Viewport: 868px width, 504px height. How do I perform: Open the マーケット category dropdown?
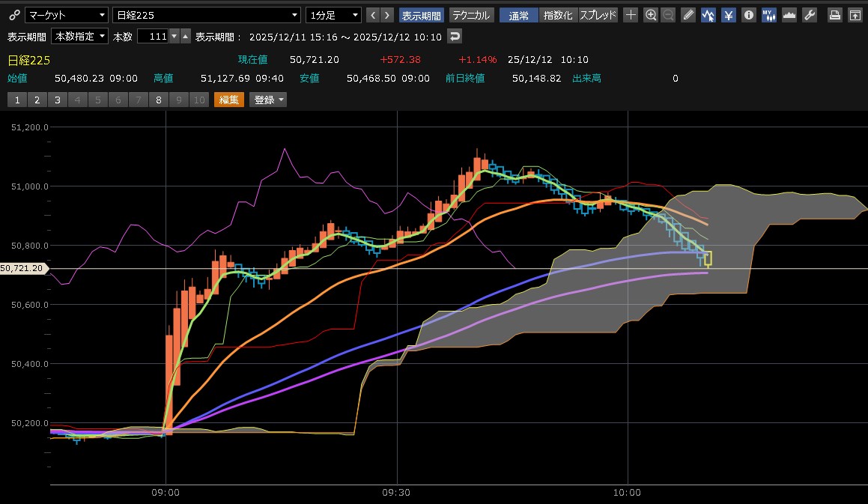coord(66,15)
